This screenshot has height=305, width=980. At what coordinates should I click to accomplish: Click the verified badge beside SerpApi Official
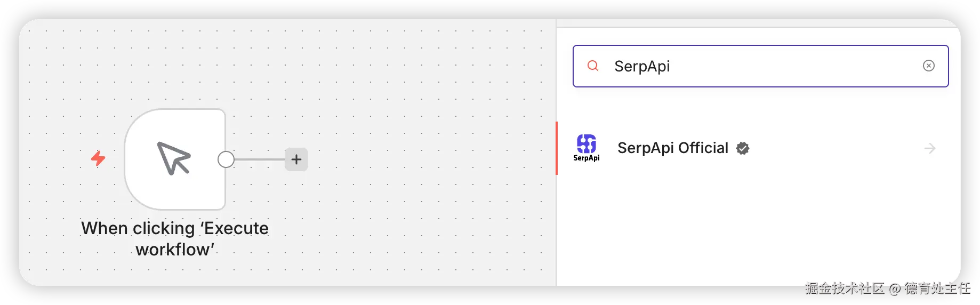[743, 148]
